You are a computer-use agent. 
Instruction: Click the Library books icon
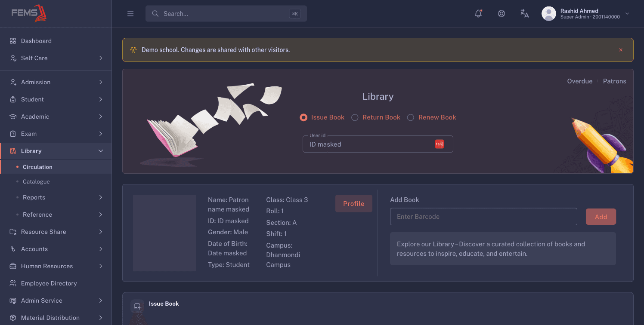coord(13,151)
